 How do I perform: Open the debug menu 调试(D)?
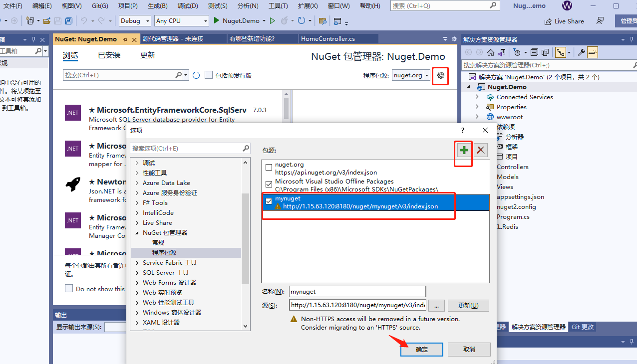[187, 6]
